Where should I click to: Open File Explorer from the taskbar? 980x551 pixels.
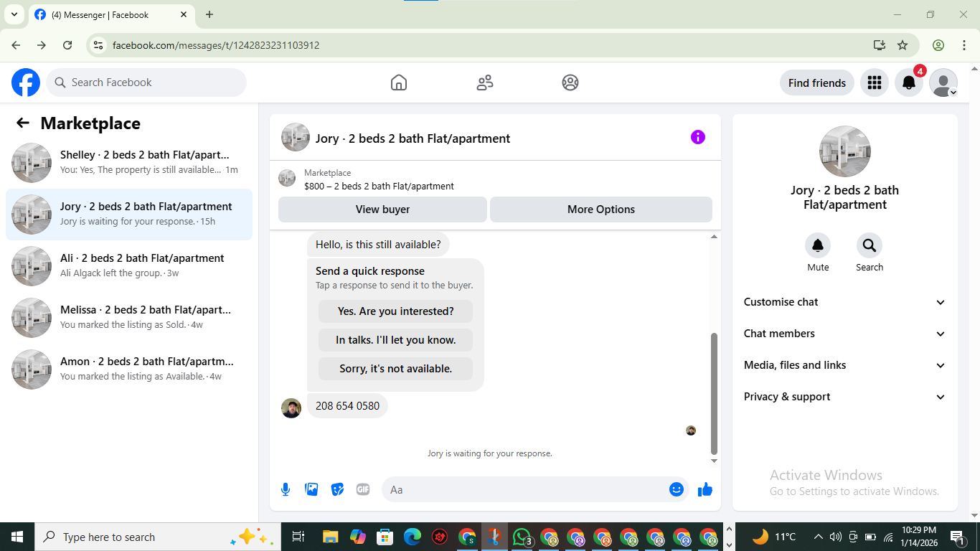pos(330,537)
